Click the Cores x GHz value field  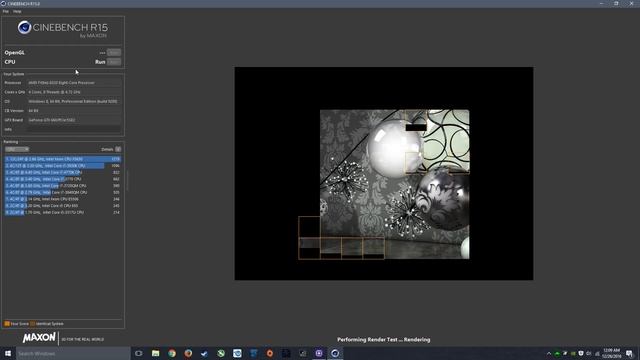74,92
